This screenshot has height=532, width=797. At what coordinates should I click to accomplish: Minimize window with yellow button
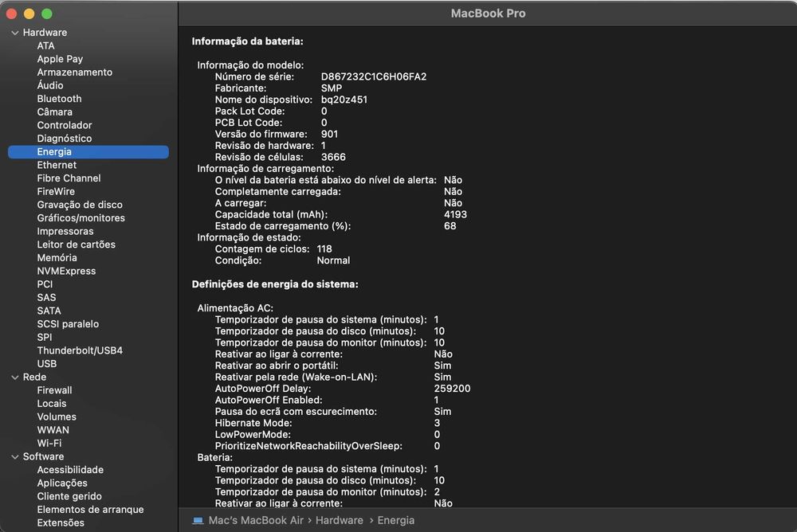29,14
